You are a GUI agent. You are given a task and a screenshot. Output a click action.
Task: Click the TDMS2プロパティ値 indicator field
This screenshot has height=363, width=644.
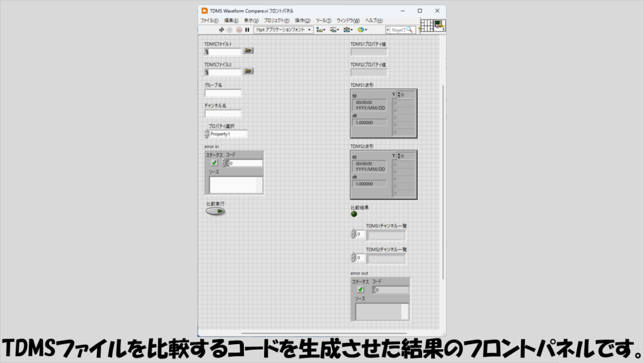pos(369,72)
